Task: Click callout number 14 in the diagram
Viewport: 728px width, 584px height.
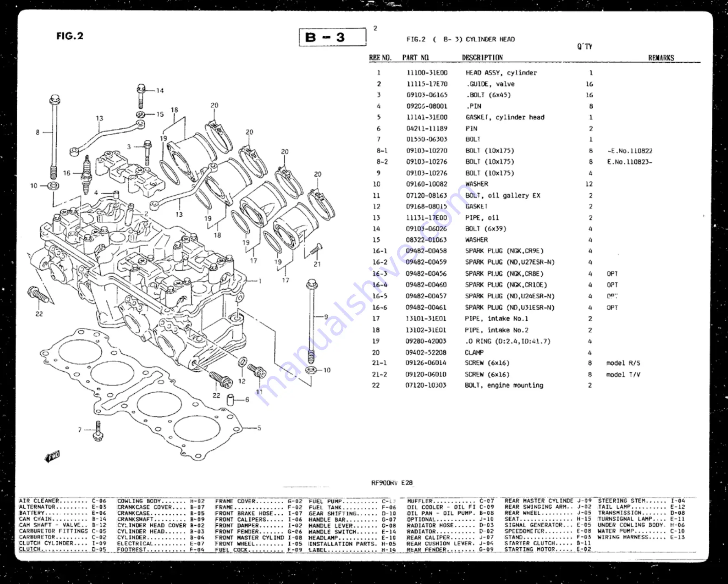Action: pyautogui.click(x=160, y=90)
